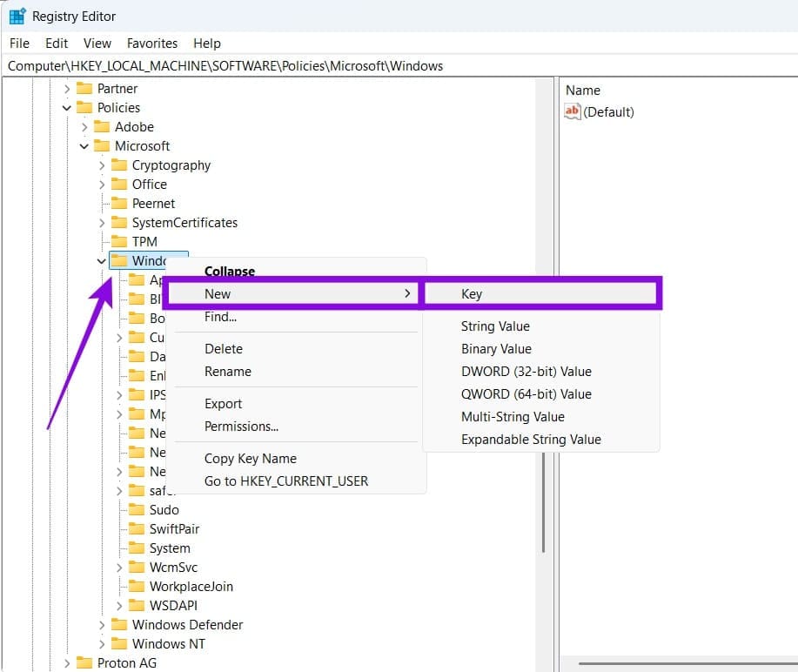The image size is (798, 672).
Task: Choose Copy Key Name
Action: (x=251, y=459)
